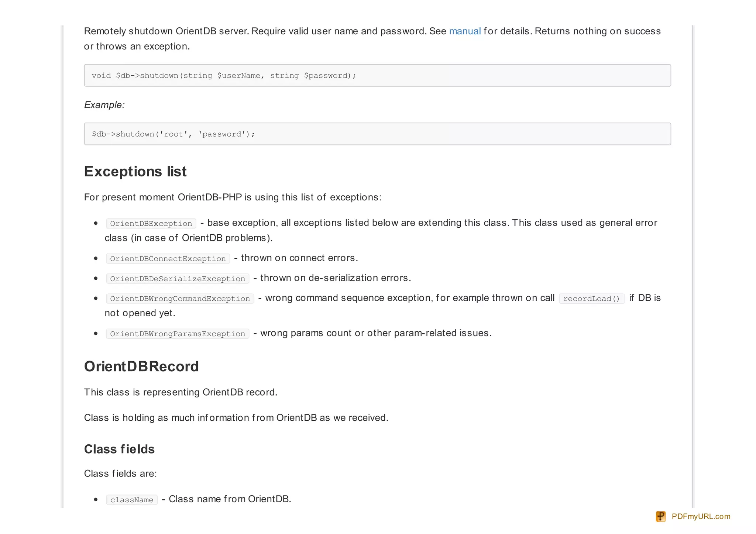The height and width of the screenshot is (534, 756).
Task: Click the "Class fields" heading
Action: pos(119,449)
